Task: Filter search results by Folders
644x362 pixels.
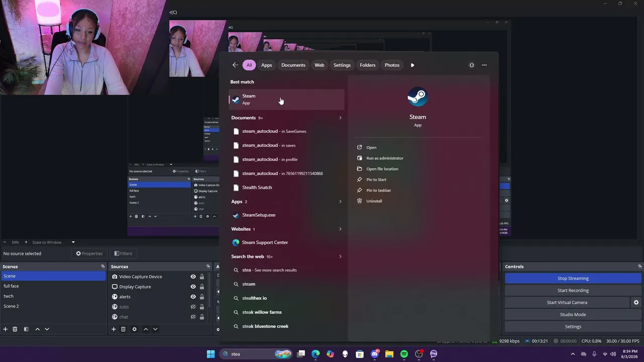Action: (x=368, y=65)
